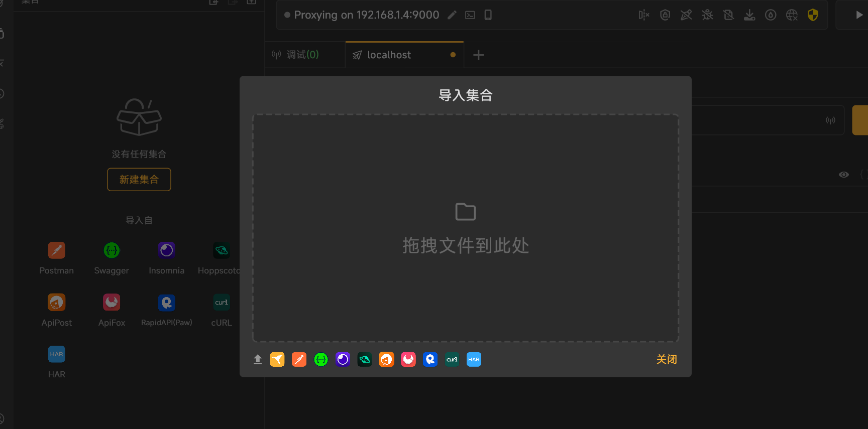Click the droplet circle icon in proxy toolbar
The height and width of the screenshot is (429, 868).
pyautogui.click(x=771, y=15)
